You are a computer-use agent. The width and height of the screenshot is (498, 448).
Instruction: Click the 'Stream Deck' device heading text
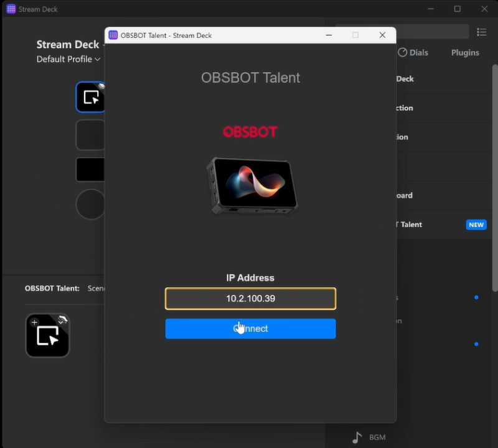click(68, 44)
